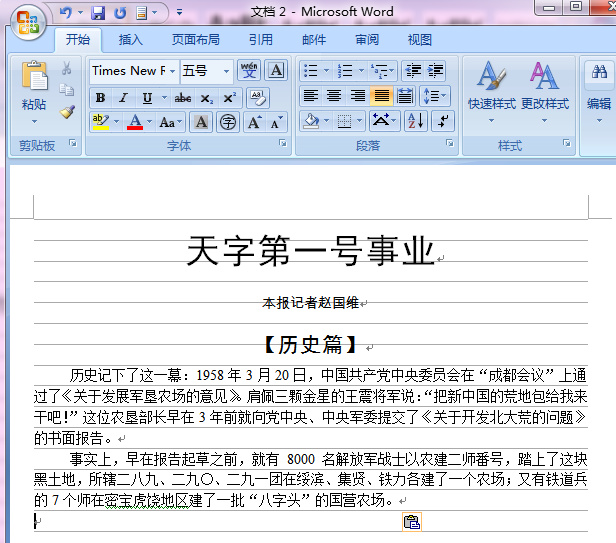616x543 pixels.
Task: Open the font size 五号 dropdown
Action: pyautogui.click(x=226, y=71)
